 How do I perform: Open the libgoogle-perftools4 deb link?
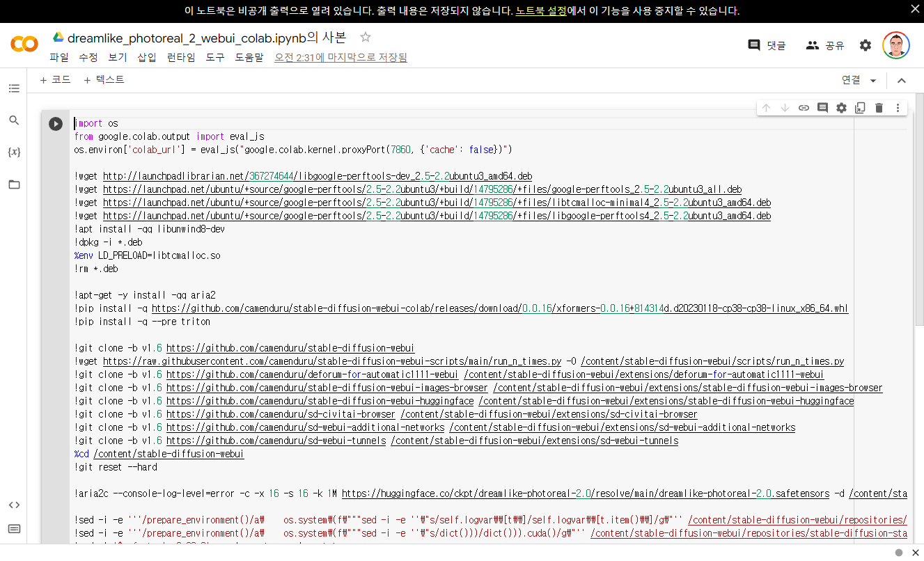click(x=437, y=216)
